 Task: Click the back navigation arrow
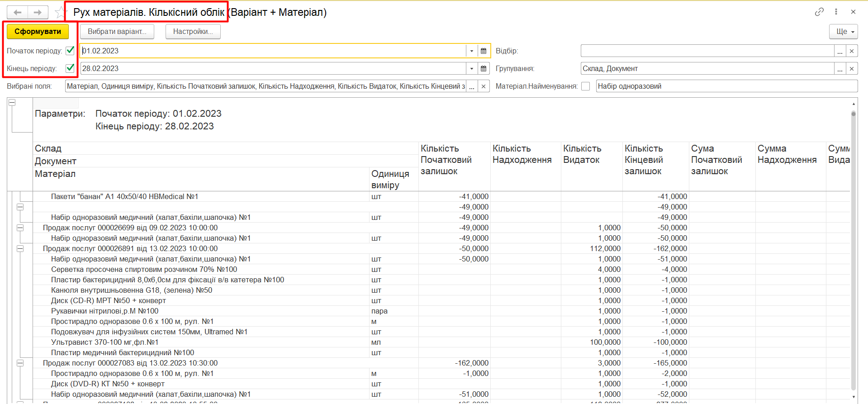click(x=18, y=12)
